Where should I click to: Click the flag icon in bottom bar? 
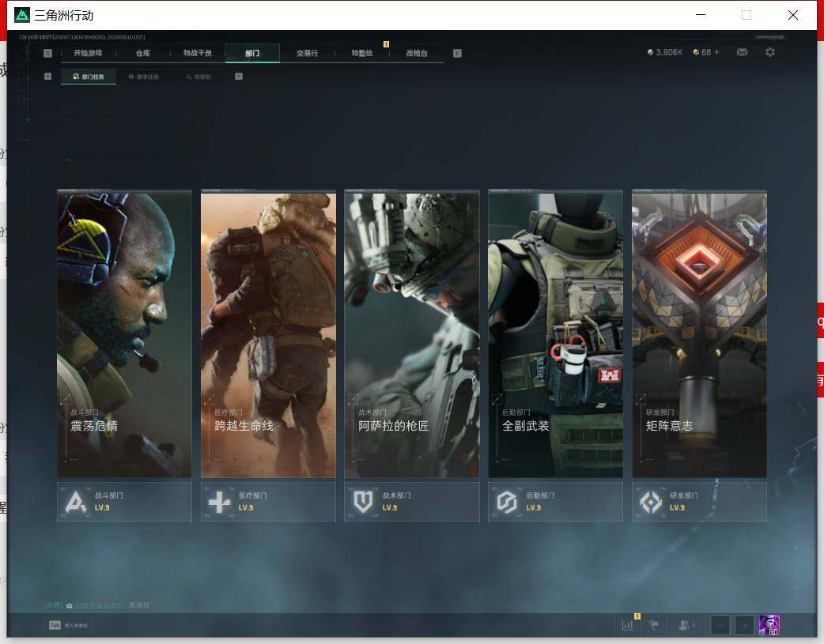pyautogui.click(x=654, y=625)
